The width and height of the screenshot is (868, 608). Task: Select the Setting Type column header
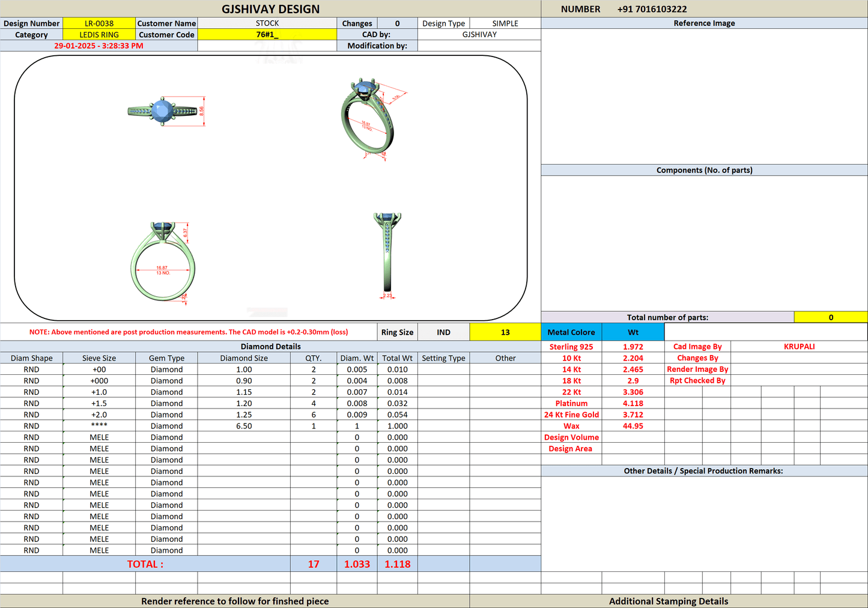pyautogui.click(x=443, y=358)
